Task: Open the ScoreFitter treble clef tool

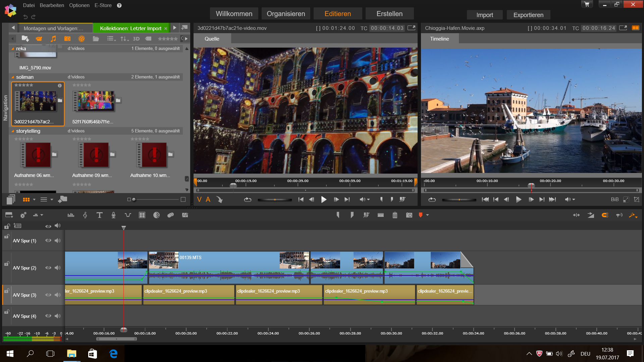Action: [85, 215]
